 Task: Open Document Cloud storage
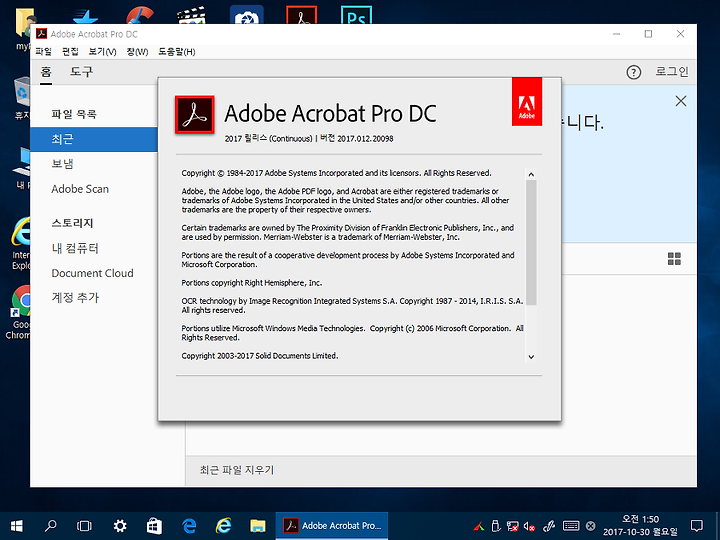tap(94, 273)
